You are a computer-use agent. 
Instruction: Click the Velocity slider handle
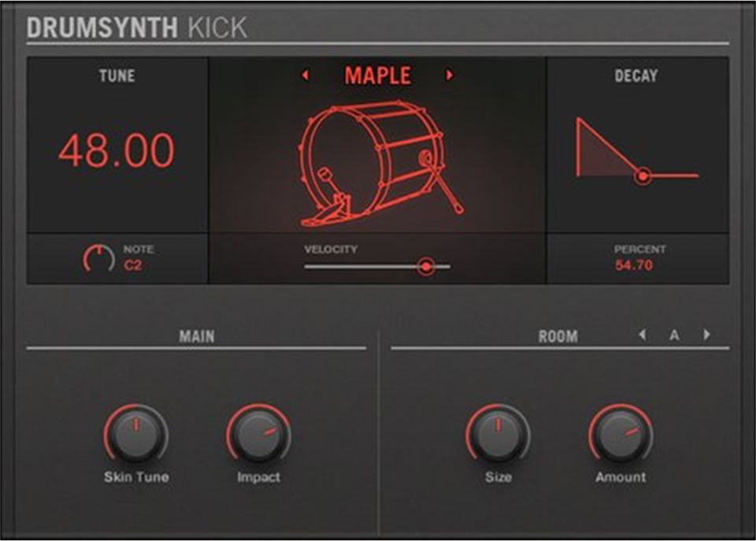click(426, 267)
